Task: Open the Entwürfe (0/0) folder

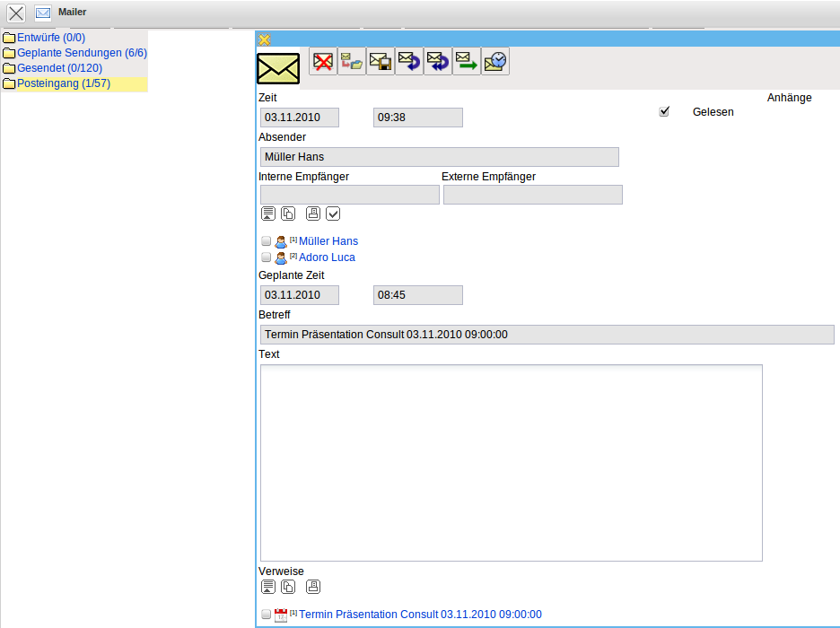Action: pyautogui.click(x=50, y=38)
